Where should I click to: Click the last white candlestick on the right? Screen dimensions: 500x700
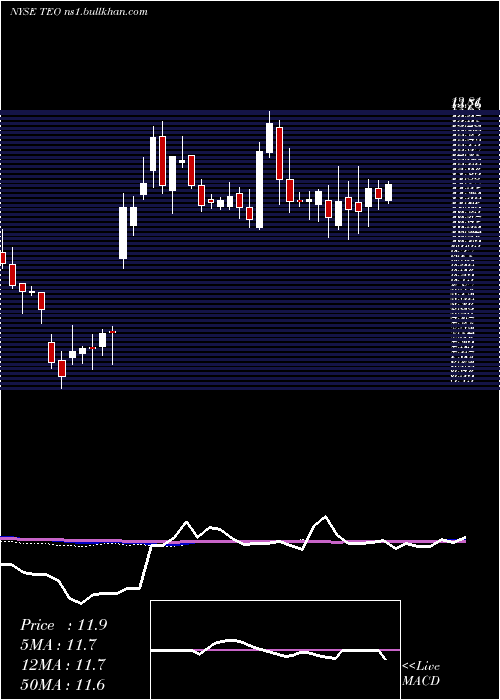pyautogui.click(x=388, y=192)
